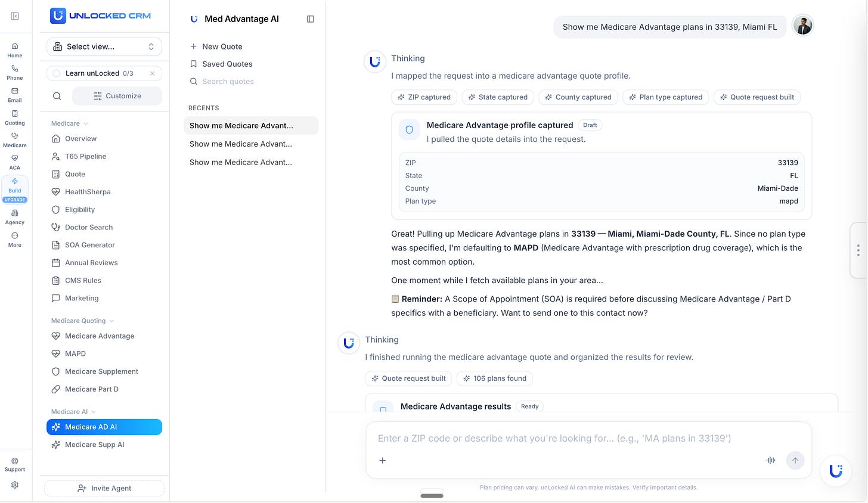This screenshot has height=503, width=868.
Task: Click the Invite Agent button
Action: 104,488
